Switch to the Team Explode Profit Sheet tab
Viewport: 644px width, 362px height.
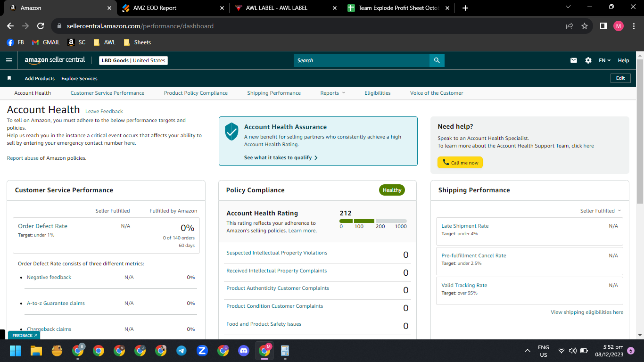pyautogui.click(x=399, y=8)
